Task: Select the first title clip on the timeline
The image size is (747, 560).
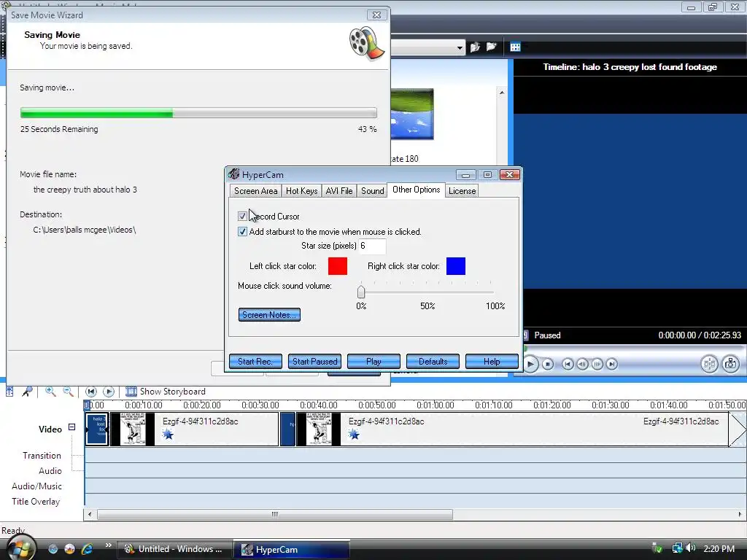Action: point(97,429)
